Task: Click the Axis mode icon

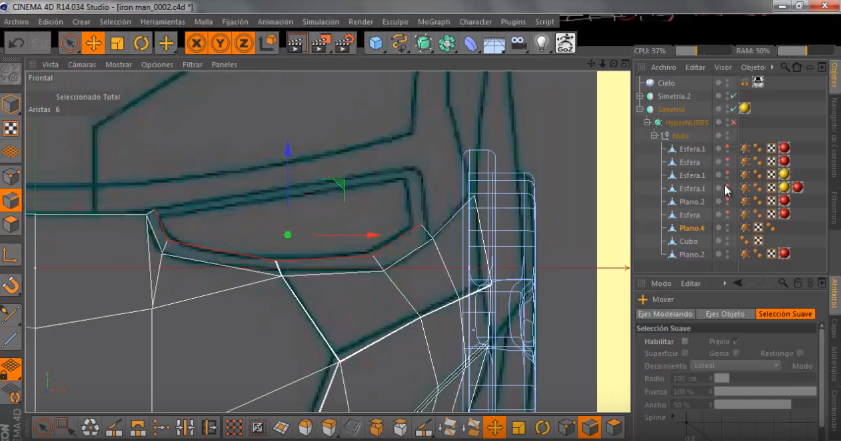Action: tap(11, 255)
